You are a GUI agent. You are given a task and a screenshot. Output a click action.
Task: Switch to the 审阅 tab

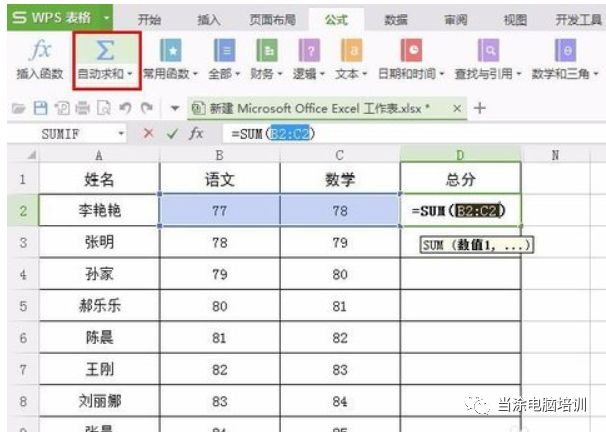pos(456,19)
